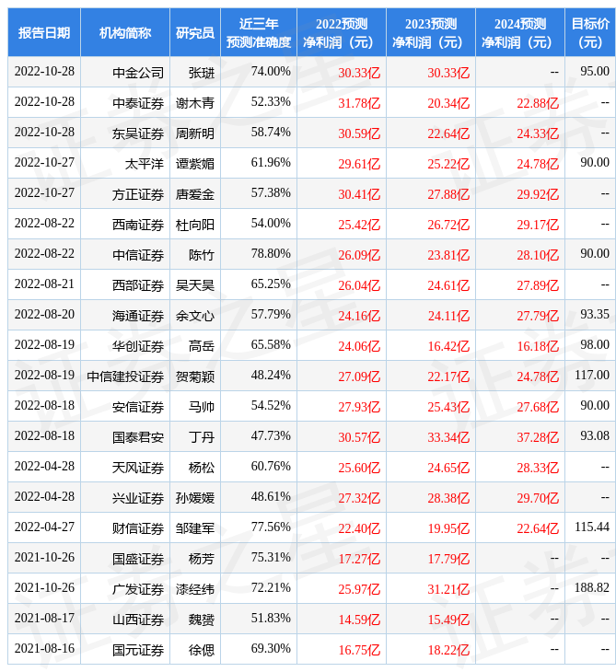Viewport: 616px width, 672px height.
Task: Select institution 西部证券
Action: point(138,285)
